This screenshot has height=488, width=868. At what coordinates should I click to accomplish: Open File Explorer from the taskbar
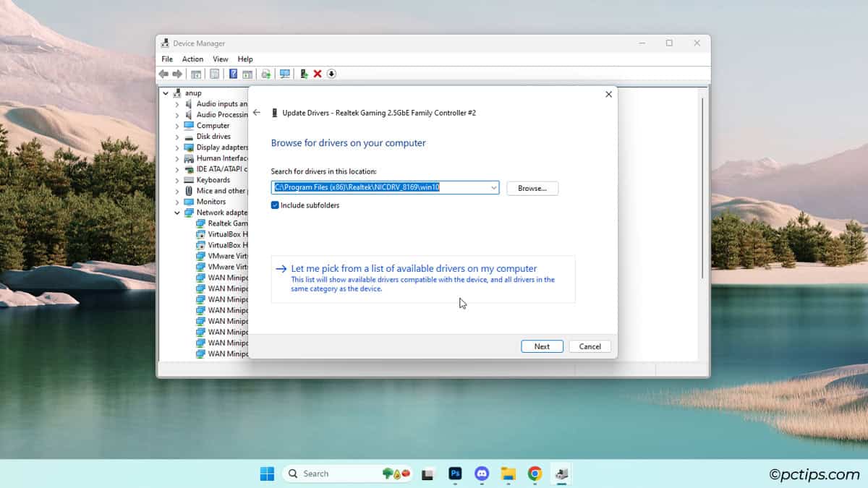tap(509, 474)
